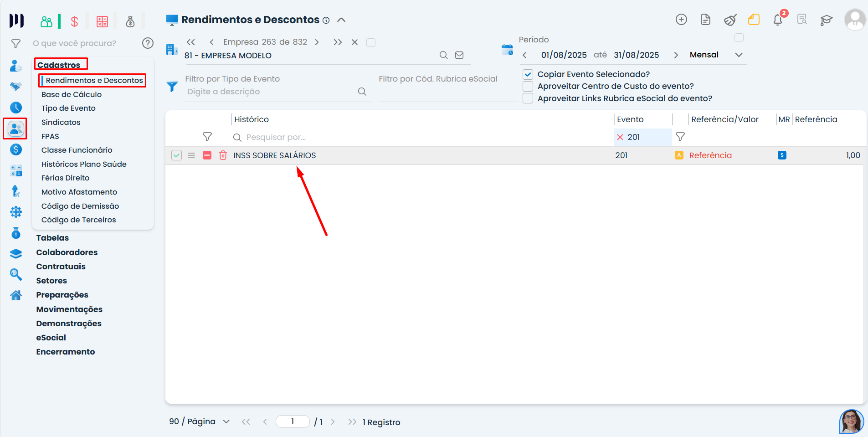Click the calendar icon next to Período
The width and height of the screenshot is (868, 437).
tap(507, 50)
